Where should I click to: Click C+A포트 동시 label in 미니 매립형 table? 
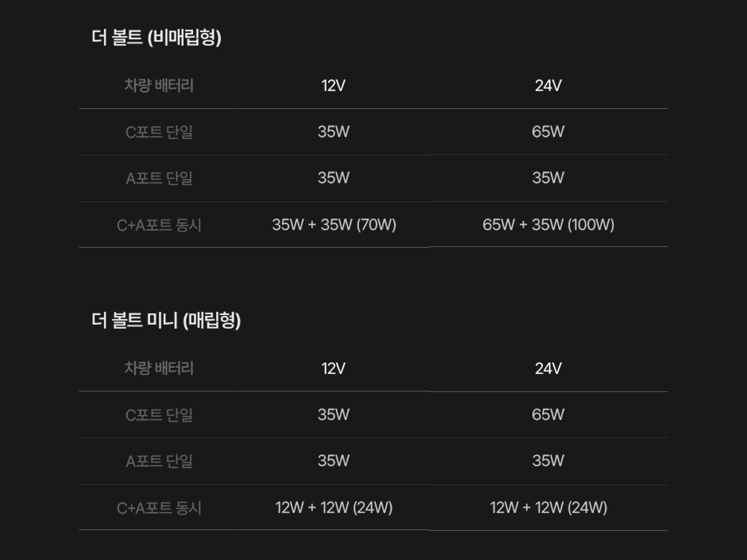[x=159, y=508]
